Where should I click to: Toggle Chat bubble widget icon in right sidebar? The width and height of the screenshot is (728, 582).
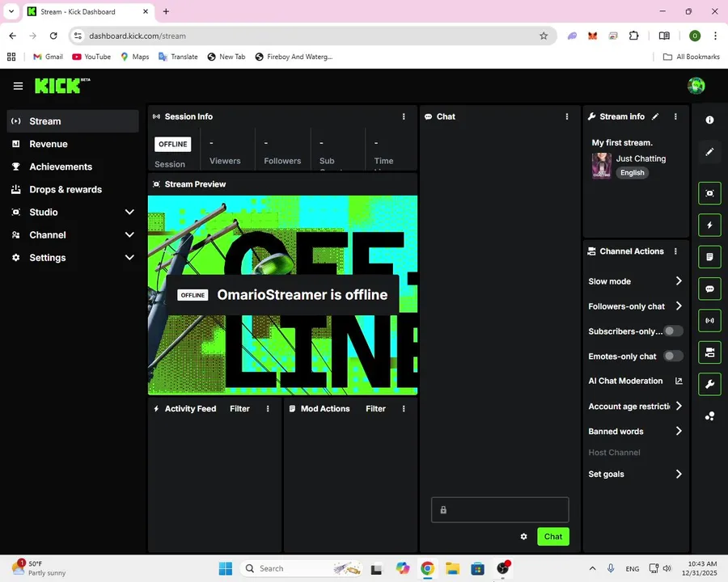pos(709,289)
